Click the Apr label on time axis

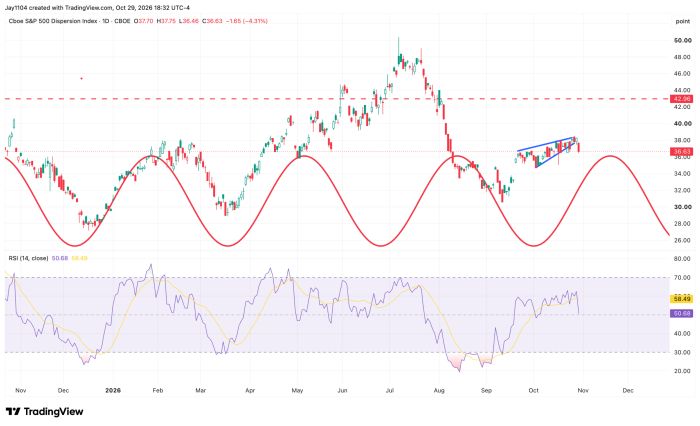pyautogui.click(x=250, y=390)
